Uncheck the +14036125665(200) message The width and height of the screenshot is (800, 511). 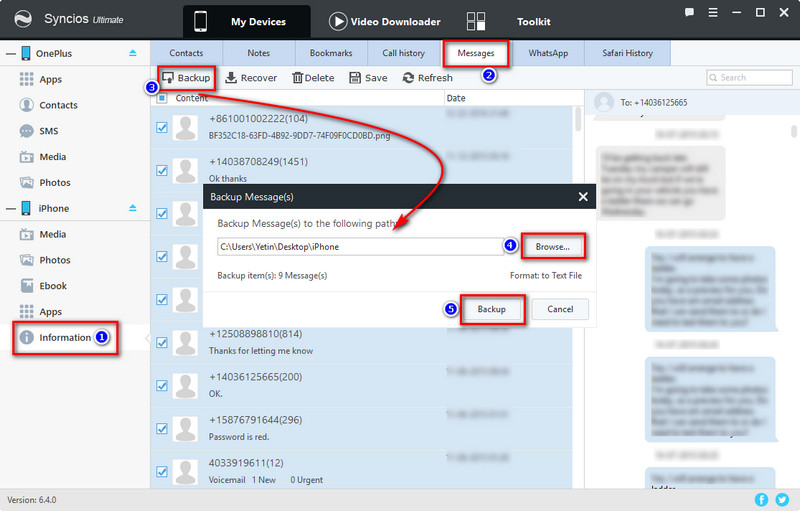tap(162, 386)
